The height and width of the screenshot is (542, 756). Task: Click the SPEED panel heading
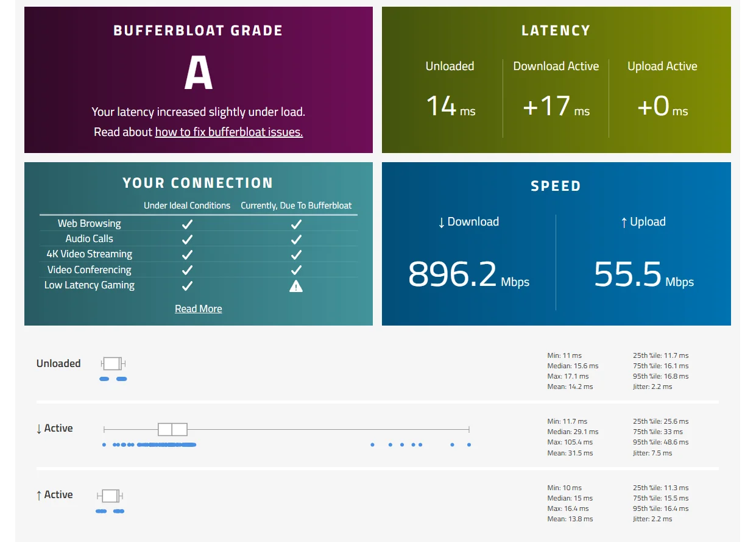556,186
